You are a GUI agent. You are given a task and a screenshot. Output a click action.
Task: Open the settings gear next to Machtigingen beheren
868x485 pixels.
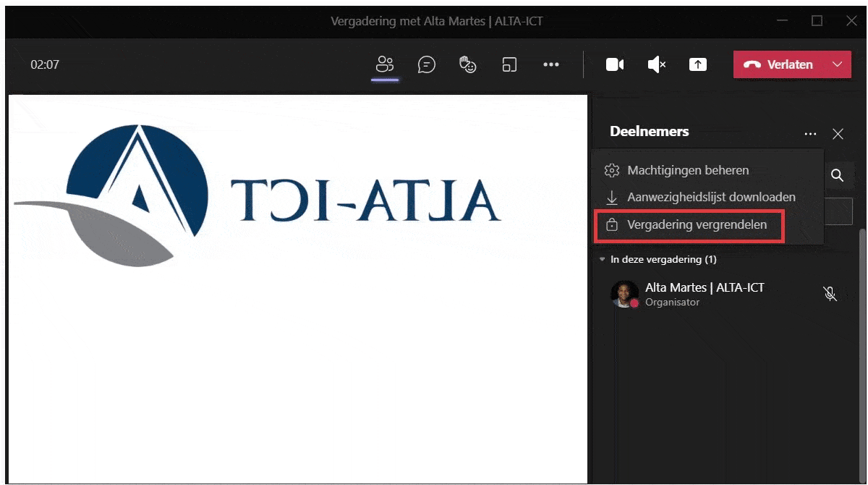(611, 169)
